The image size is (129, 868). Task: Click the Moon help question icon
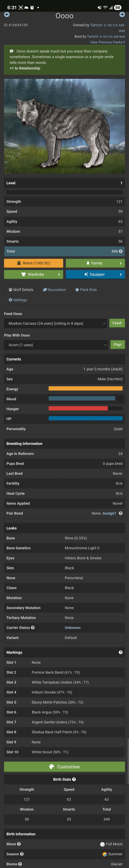[x=19, y=844]
